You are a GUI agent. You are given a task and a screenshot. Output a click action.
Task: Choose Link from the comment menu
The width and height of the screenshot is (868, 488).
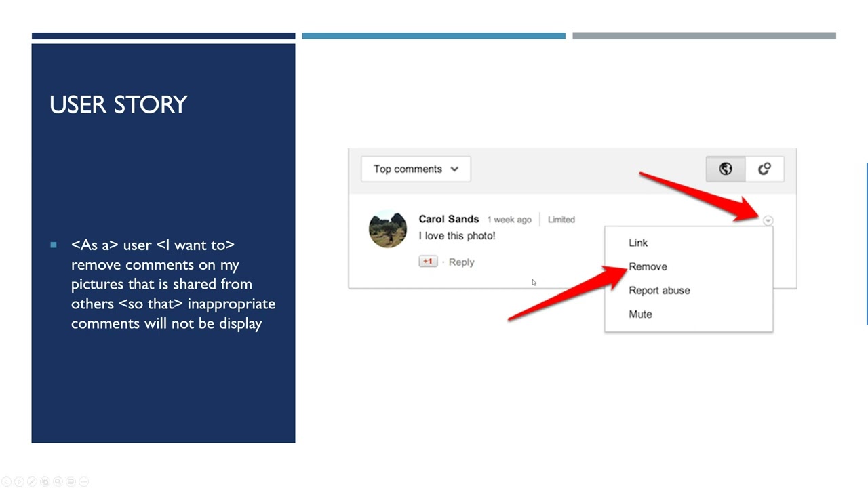point(638,243)
